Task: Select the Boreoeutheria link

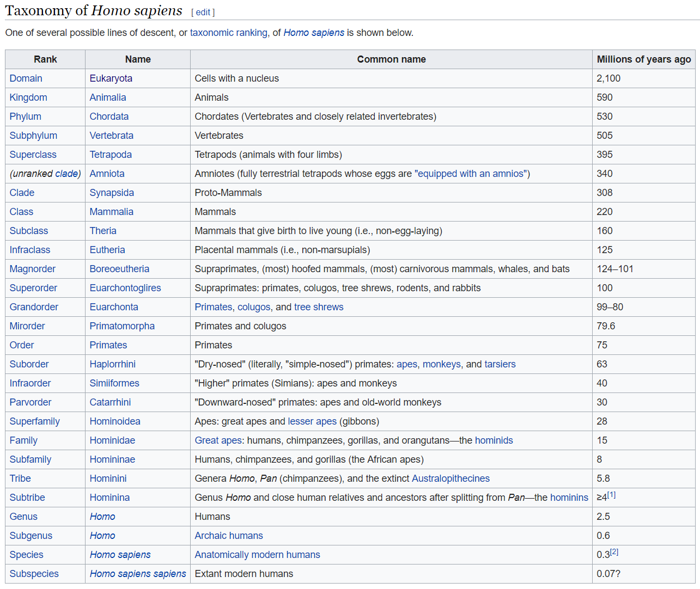Action: coord(119,269)
